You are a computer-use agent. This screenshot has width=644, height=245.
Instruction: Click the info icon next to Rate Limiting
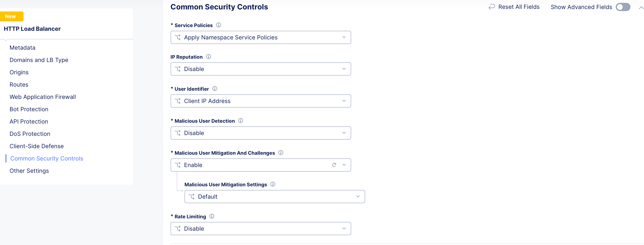click(x=212, y=216)
